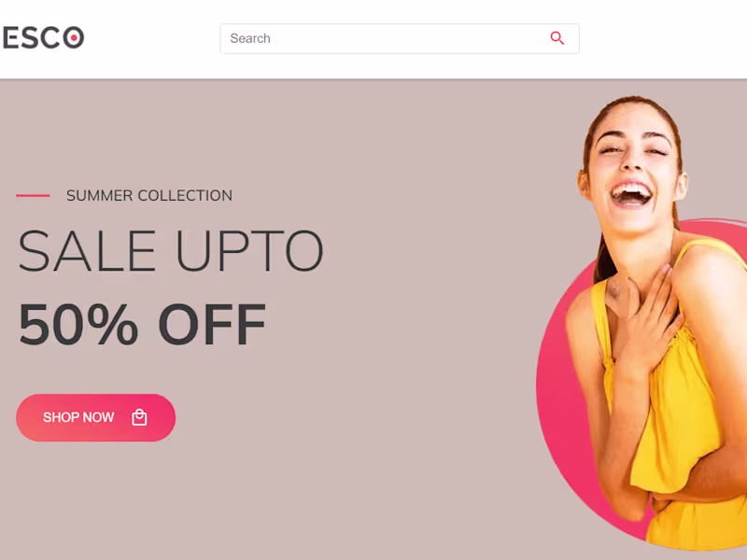Click the SALE UPTO heading

171,250
